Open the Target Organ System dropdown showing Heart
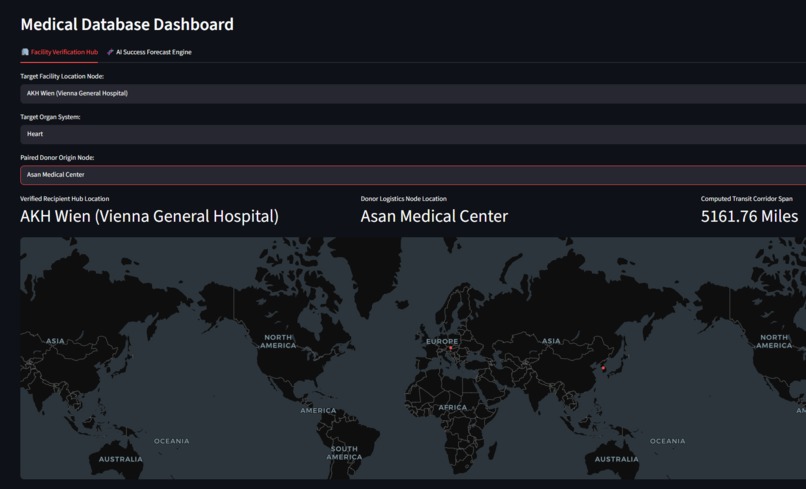The image size is (806, 489). pos(413,134)
